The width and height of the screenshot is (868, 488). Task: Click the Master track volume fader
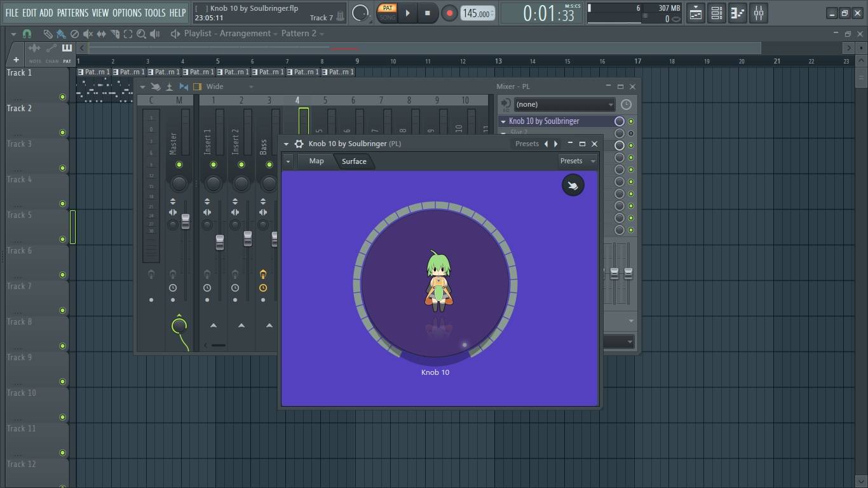[x=186, y=221]
